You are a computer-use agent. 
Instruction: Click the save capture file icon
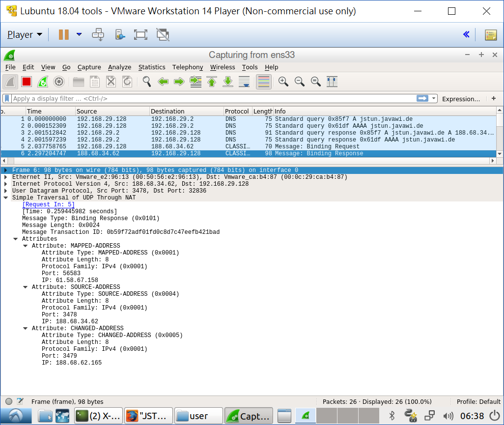click(94, 82)
